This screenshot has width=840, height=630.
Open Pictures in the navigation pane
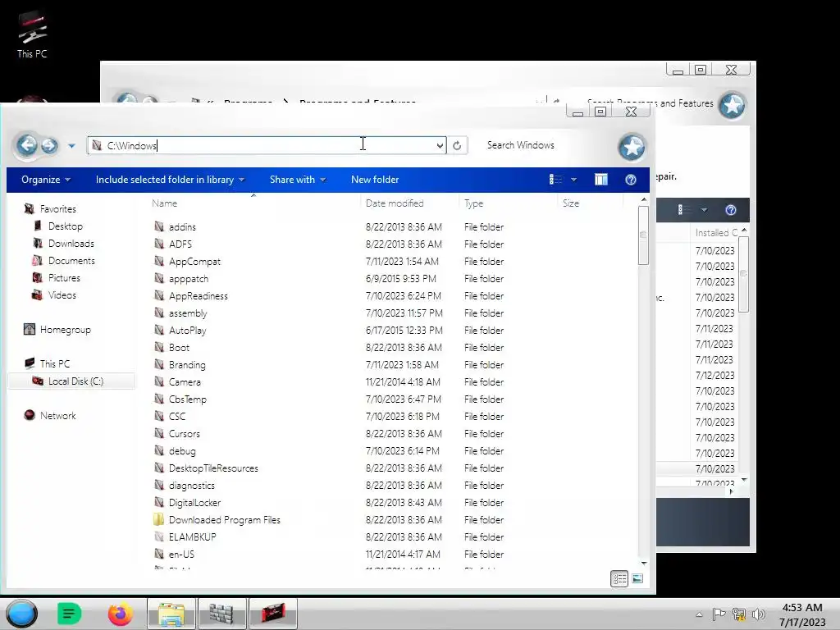(x=64, y=277)
